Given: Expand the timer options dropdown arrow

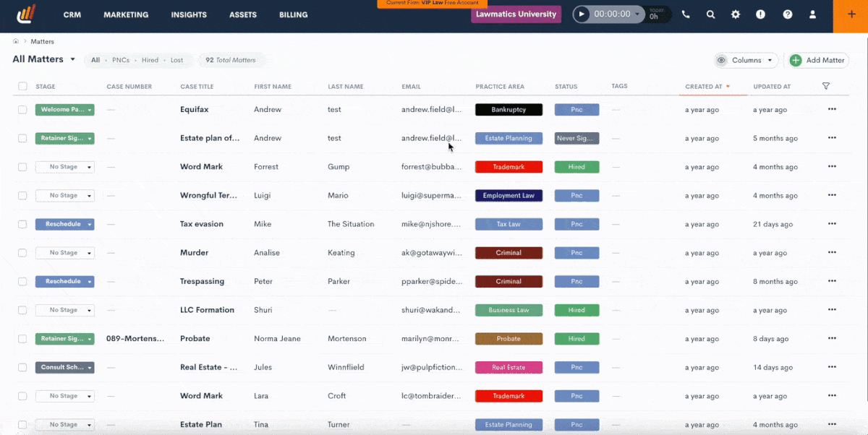Looking at the screenshot, I should [637, 14].
